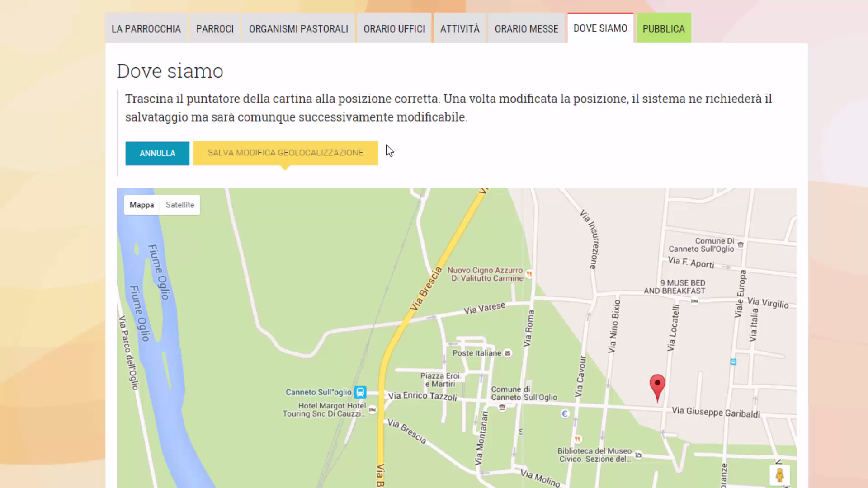This screenshot has width=868, height=488.
Task: Click the Via Nino Bixio label
Action: (x=614, y=326)
